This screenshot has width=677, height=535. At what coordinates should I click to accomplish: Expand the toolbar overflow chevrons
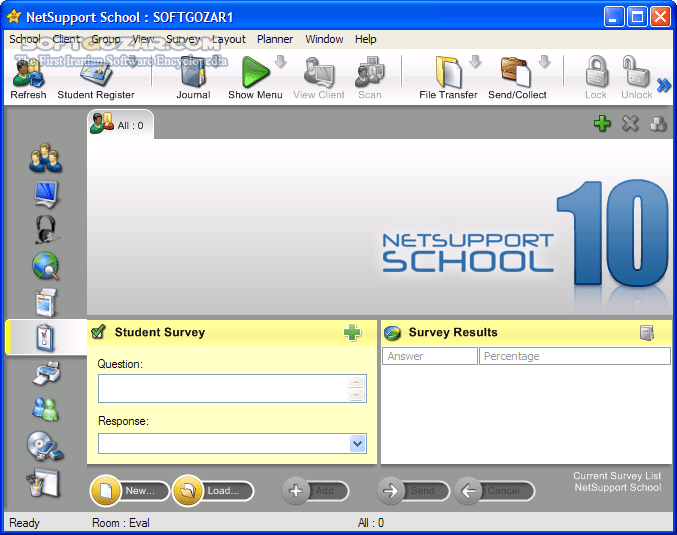[664, 85]
